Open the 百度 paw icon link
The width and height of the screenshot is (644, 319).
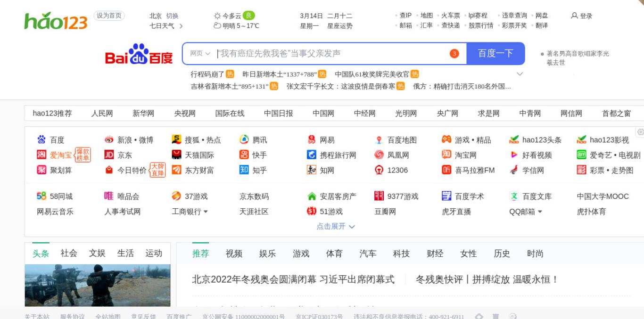click(41, 140)
